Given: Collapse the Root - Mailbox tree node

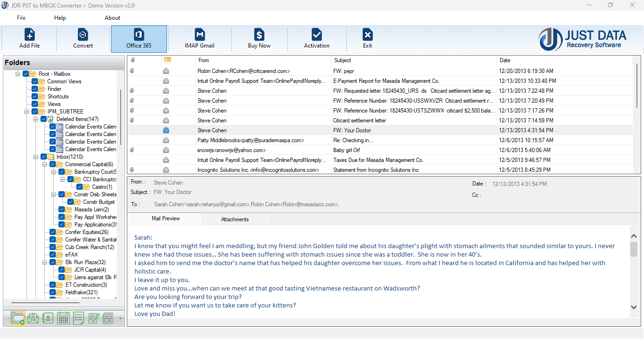Looking at the screenshot, I should [17, 73].
